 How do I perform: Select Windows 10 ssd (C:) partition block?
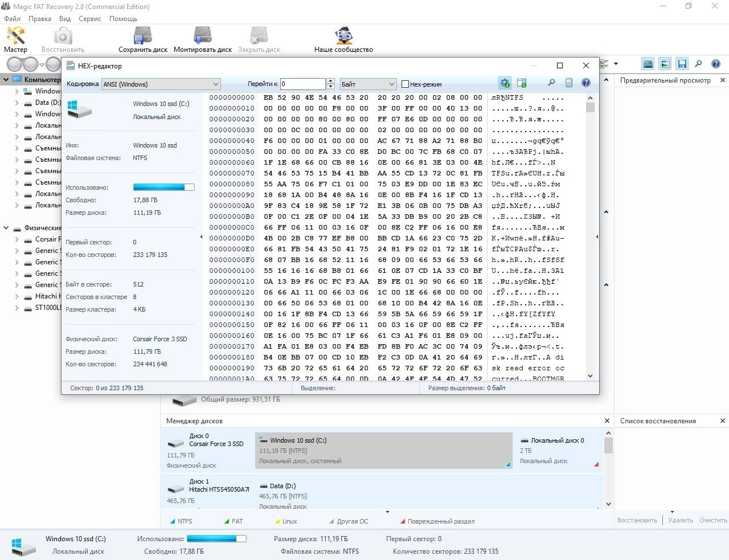click(x=384, y=450)
